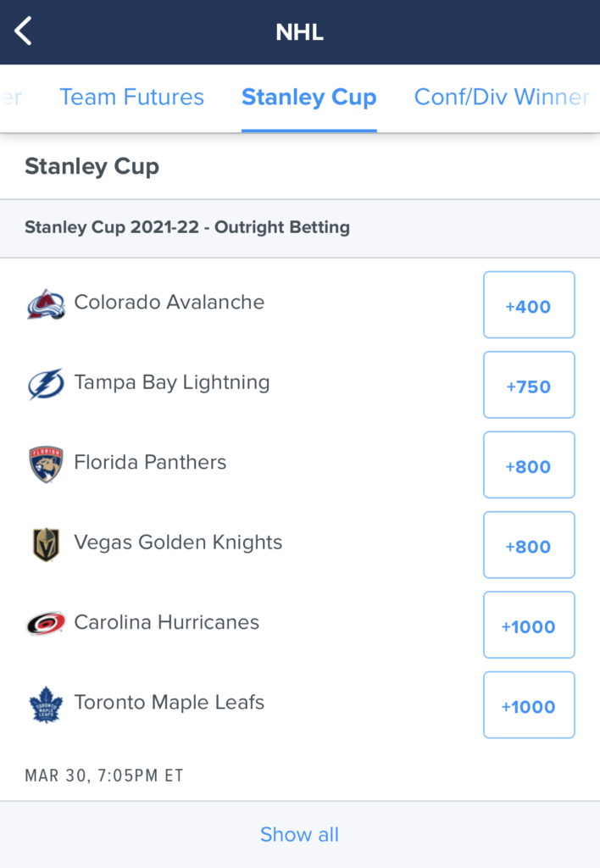Open the Conf/Div Winner tab
The height and width of the screenshot is (868, 600).
pos(502,97)
